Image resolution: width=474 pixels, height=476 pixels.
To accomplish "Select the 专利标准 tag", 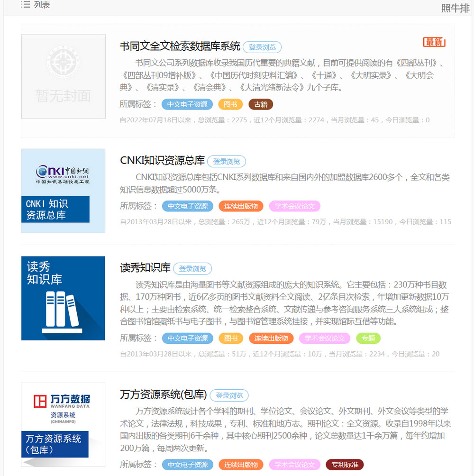I will click(x=345, y=465).
